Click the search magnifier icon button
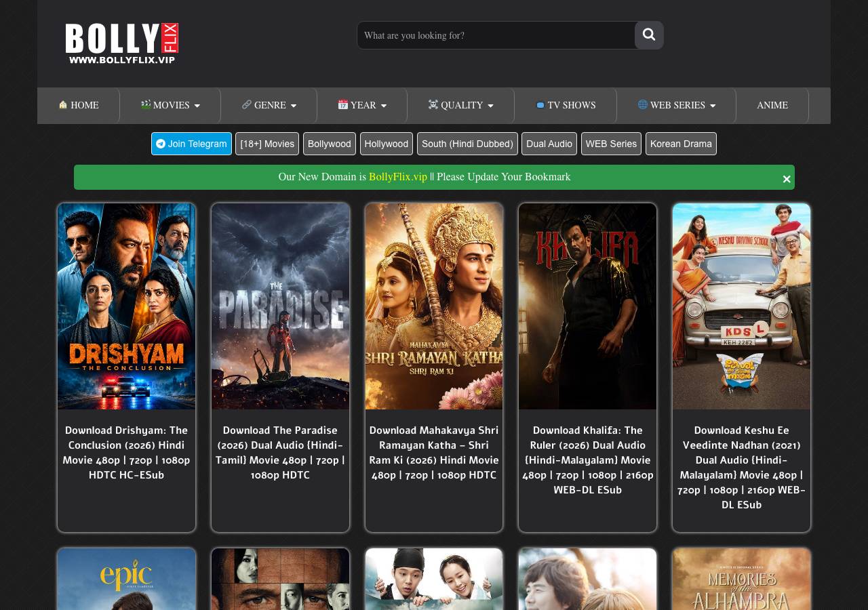 649,35
